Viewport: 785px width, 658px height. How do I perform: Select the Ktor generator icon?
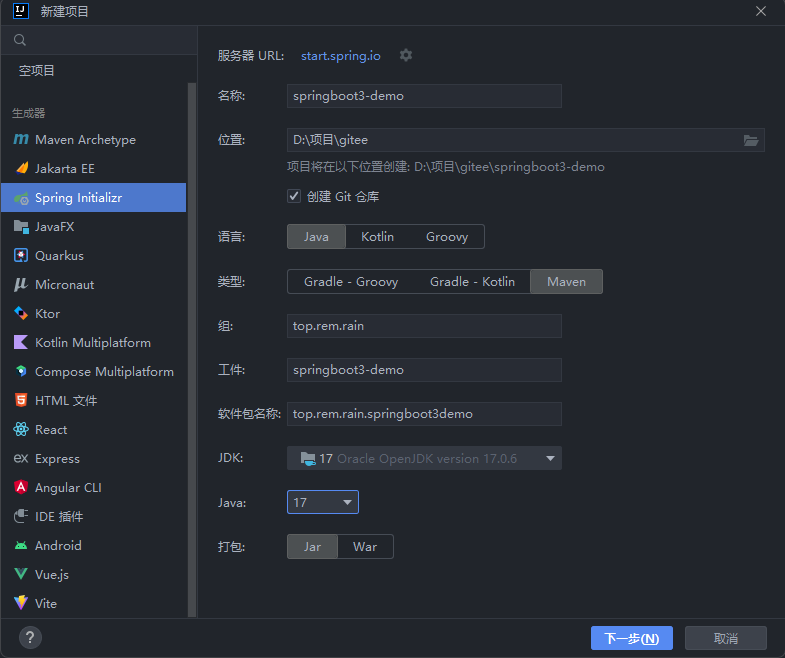click(21, 314)
